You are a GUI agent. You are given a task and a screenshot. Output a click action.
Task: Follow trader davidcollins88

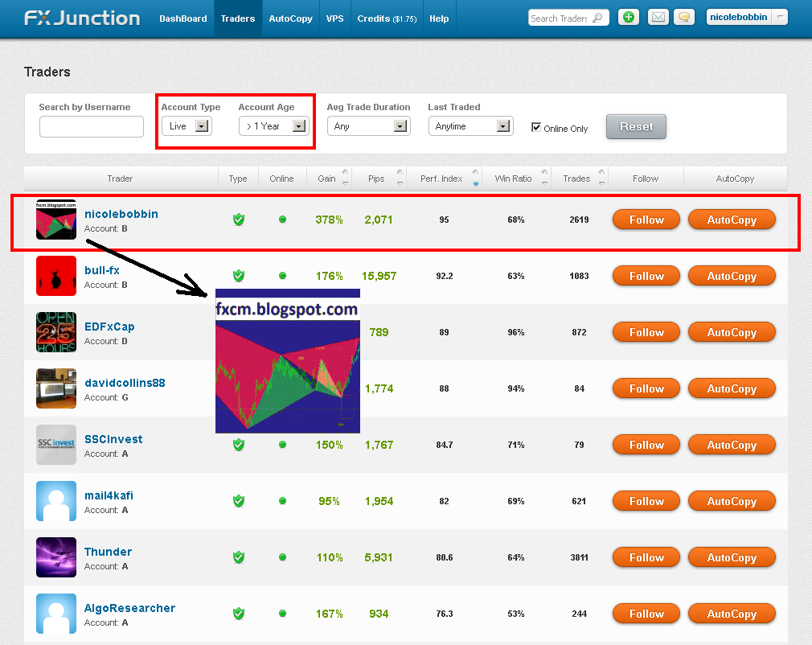[x=646, y=388]
